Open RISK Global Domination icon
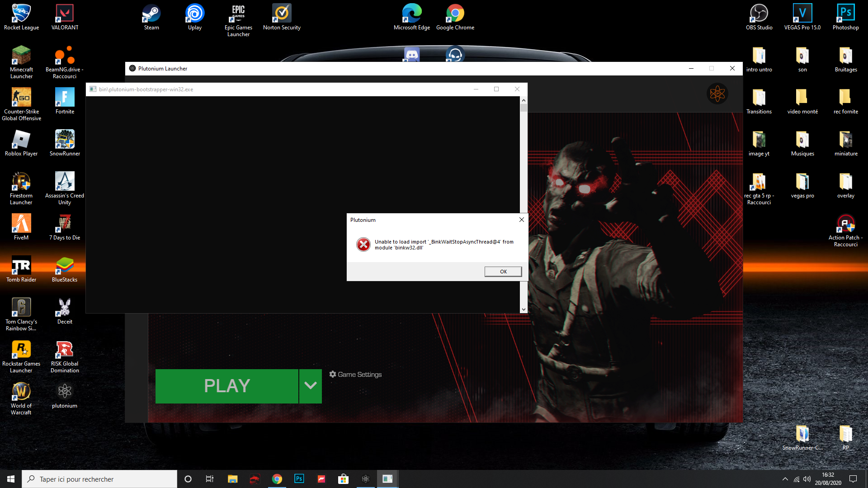 pyautogui.click(x=65, y=357)
